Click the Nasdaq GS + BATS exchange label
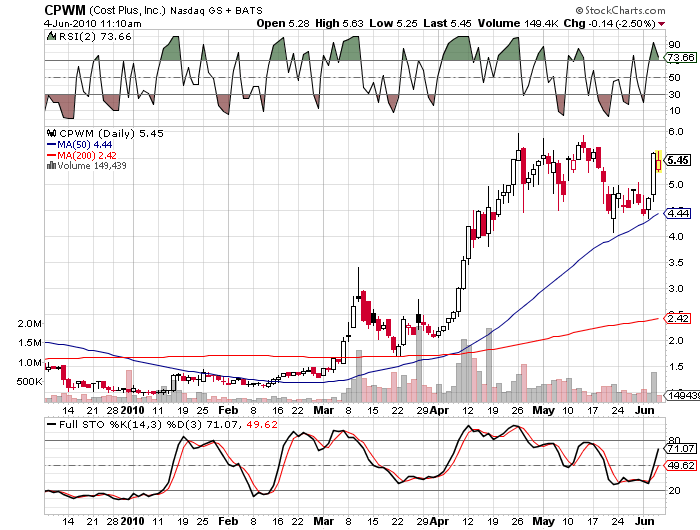Viewport: 700px width, 530px height. click(217, 10)
